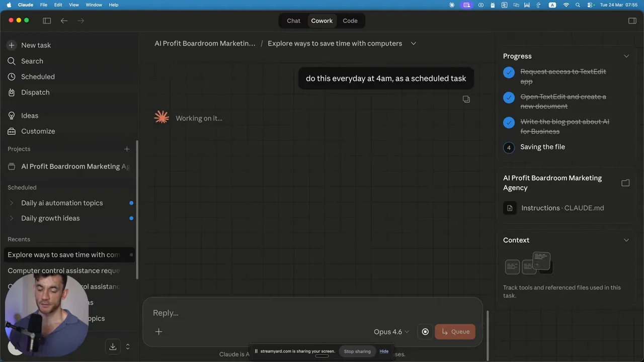Click the Hide link in sharing bar
Viewport: 644px width, 362px height.
click(384, 351)
